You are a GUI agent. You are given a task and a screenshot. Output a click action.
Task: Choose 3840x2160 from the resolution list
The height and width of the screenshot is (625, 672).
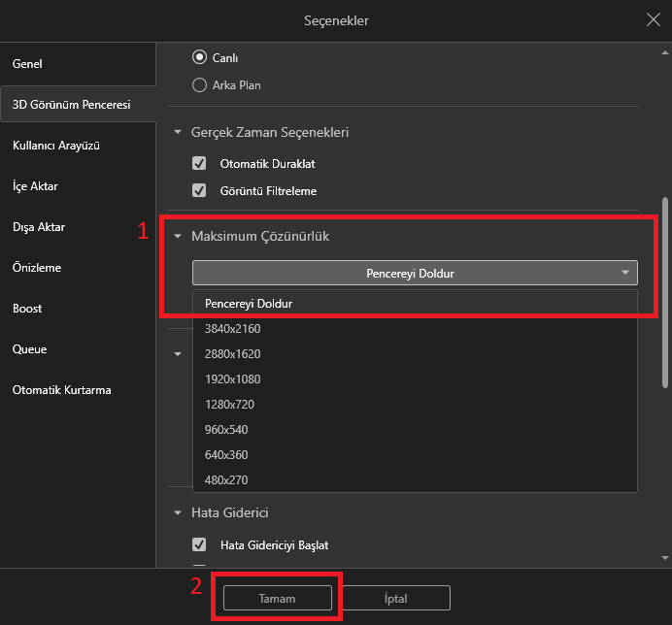233,329
